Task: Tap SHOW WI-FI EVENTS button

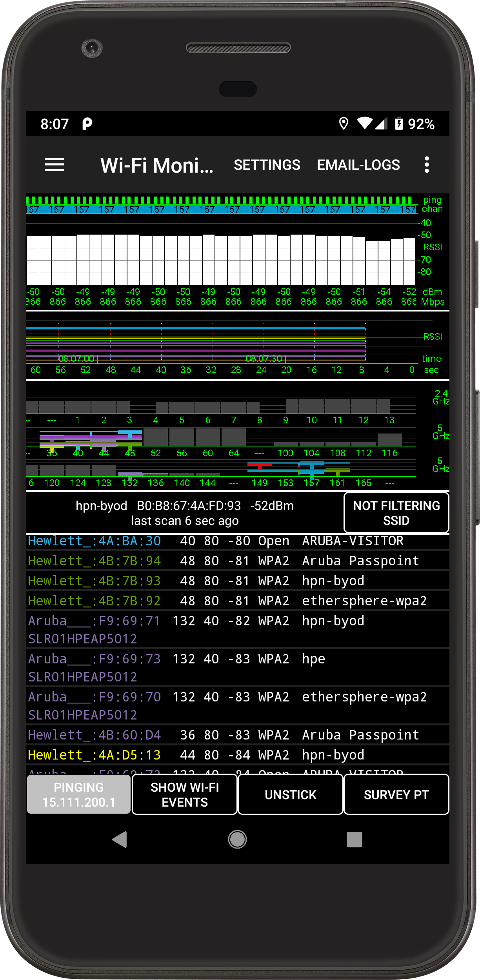Action: (x=185, y=794)
